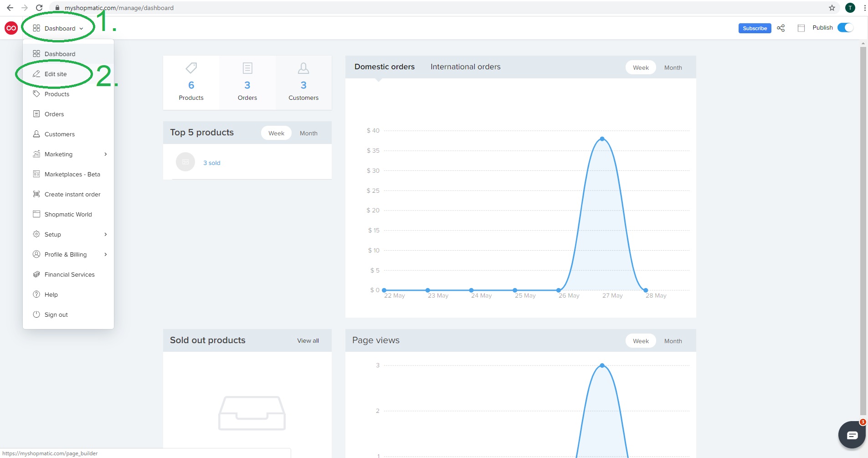
Task: Click the chart icon beside Marketing
Action: point(36,154)
